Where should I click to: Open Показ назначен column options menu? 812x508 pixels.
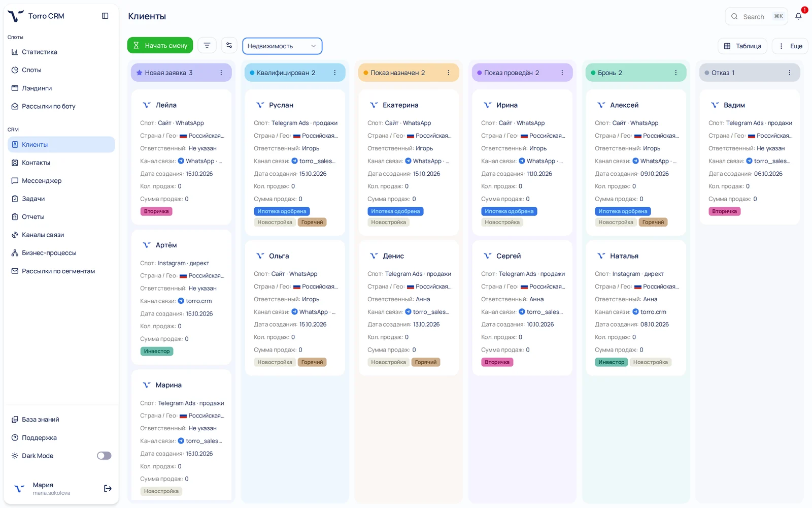[449, 73]
